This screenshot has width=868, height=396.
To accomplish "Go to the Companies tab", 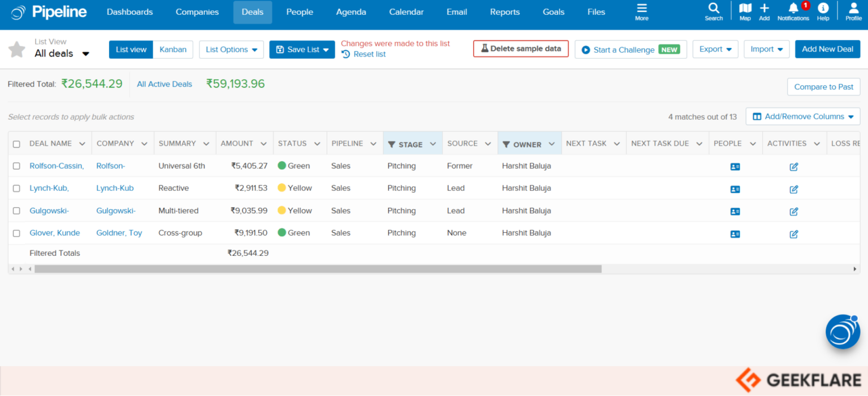I will coord(197,12).
